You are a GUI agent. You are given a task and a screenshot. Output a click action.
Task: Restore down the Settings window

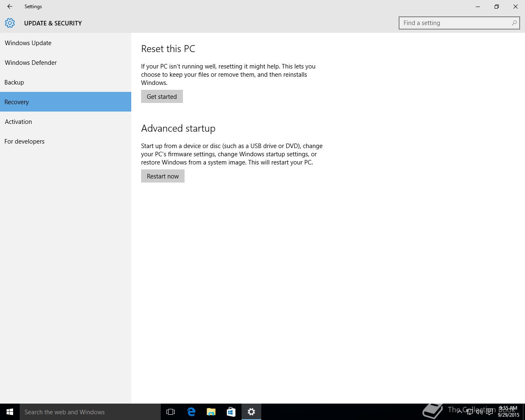(497, 7)
